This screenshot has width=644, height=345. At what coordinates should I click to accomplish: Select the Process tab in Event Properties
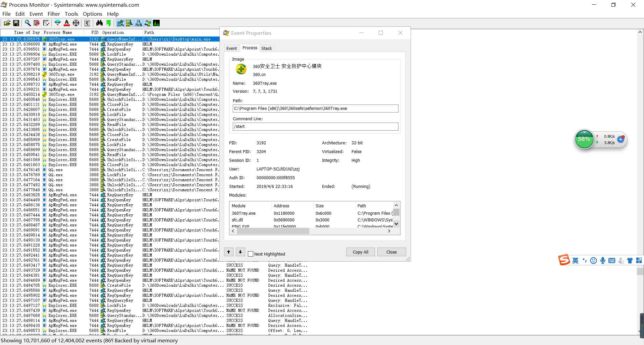point(250,48)
